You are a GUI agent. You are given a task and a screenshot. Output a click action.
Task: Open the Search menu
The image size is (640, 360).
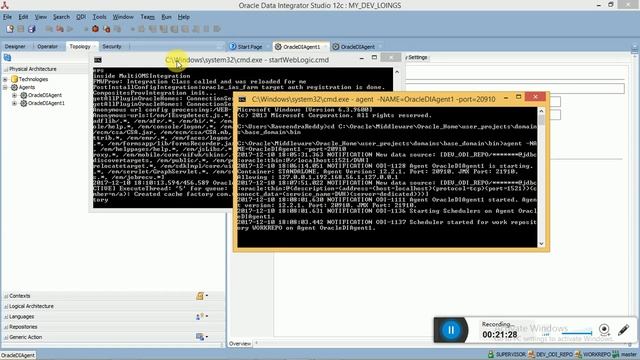point(61,17)
